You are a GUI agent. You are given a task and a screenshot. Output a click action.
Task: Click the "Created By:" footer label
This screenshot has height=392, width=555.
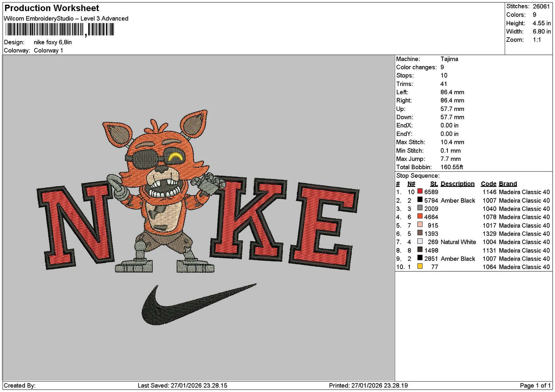20,385
